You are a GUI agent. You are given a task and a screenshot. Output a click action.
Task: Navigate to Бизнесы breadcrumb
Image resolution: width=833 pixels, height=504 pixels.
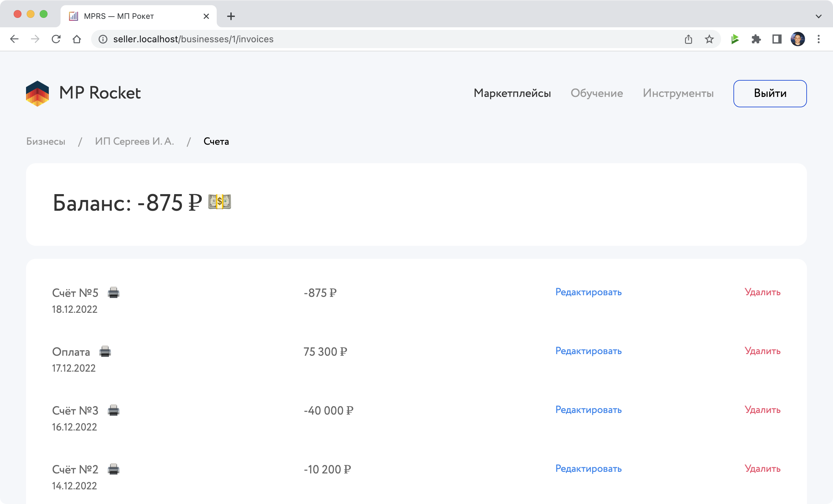46,141
